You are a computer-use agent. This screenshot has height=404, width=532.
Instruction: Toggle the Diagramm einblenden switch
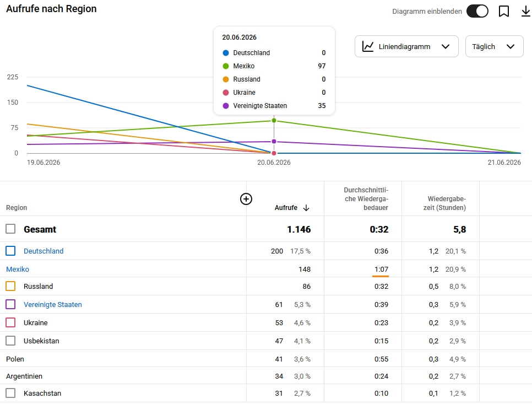477,11
